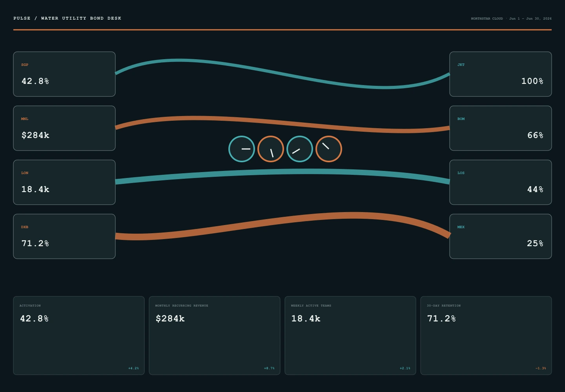Select the orange dial with needle pointing upper-left
This screenshot has height=392, width=565.
click(x=329, y=149)
